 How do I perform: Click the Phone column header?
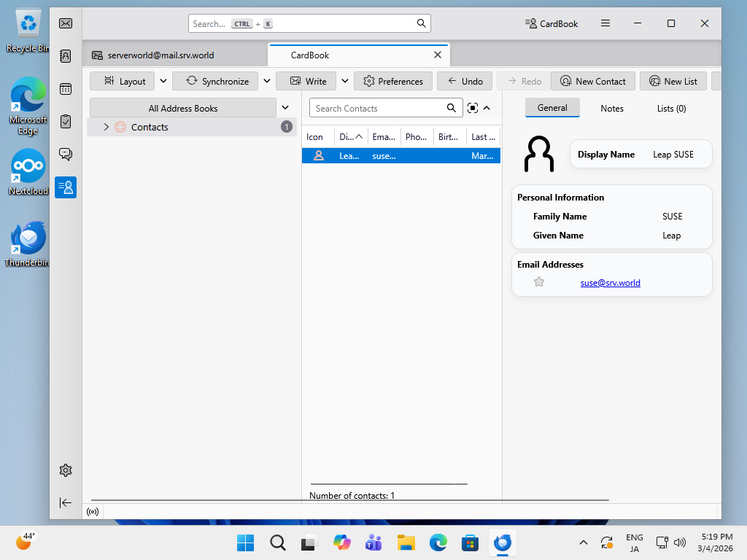point(417,136)
